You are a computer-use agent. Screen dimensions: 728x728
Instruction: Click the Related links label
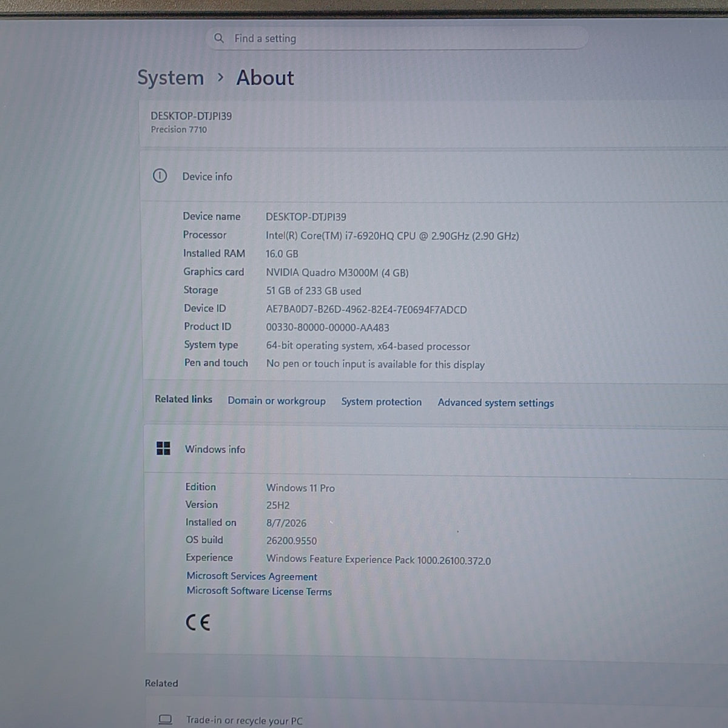pos(183,399)
